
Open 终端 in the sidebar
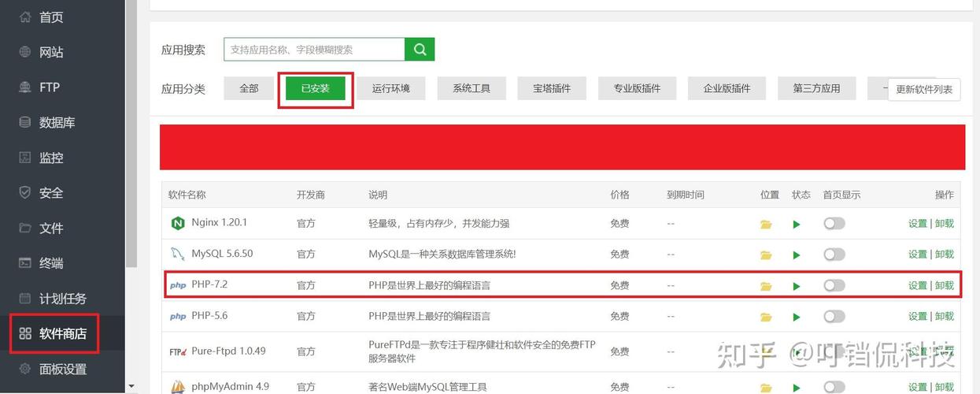(x=51, y=263)
